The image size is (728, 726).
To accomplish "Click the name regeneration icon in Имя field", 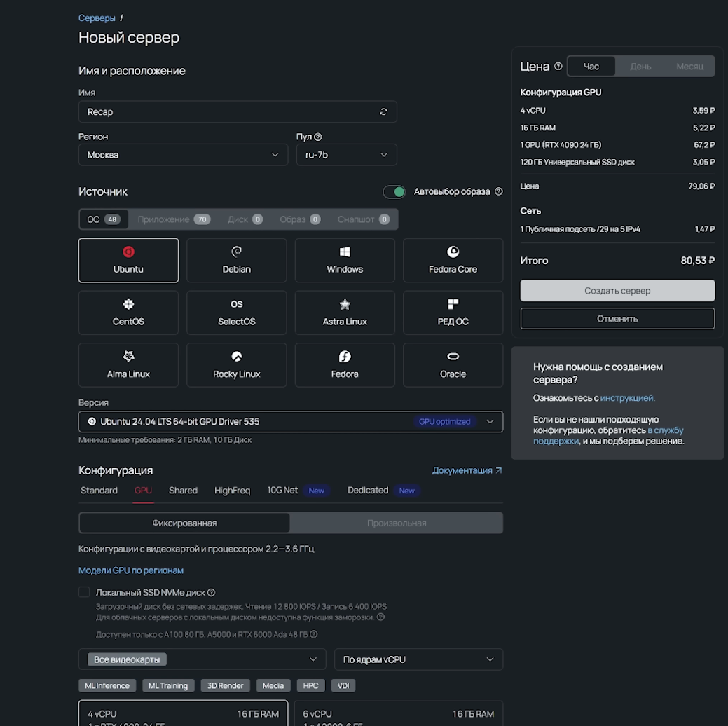I will coord(383,111).
